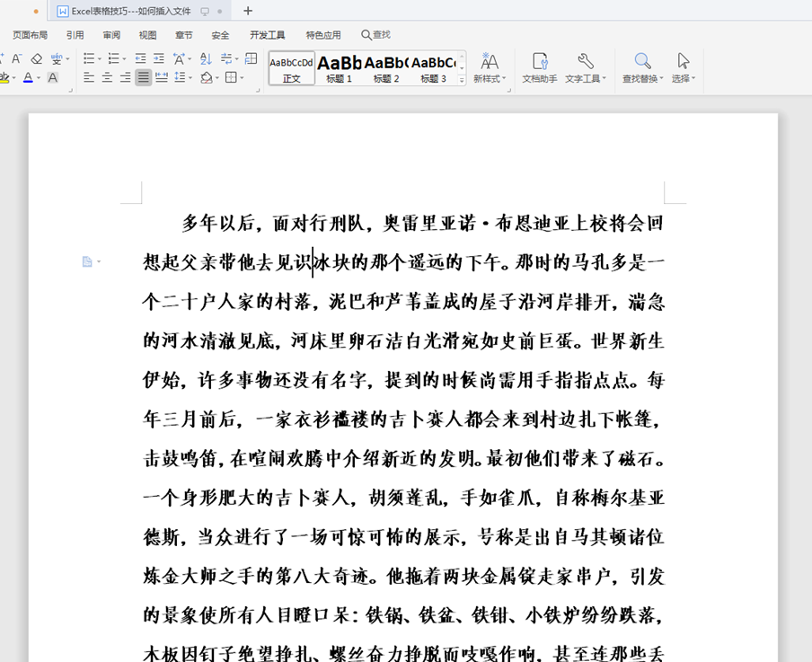812x662 pixels.
Task: Expand the numbered list dropdown arrow
Action: 124,59
